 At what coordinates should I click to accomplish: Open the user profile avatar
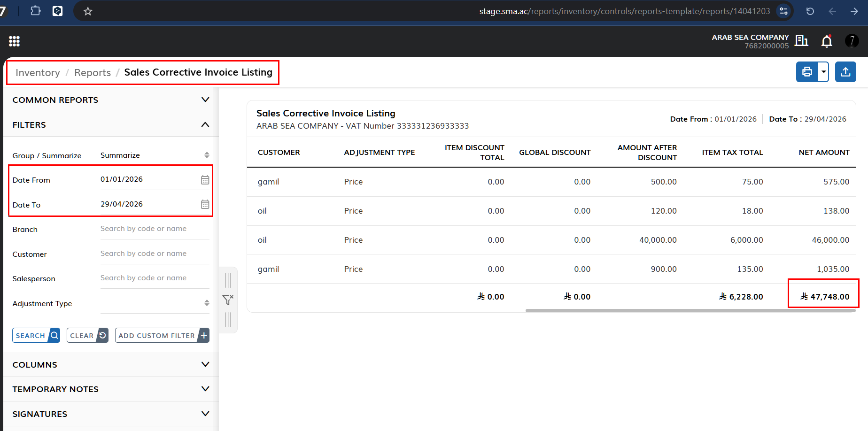(852, 41)
